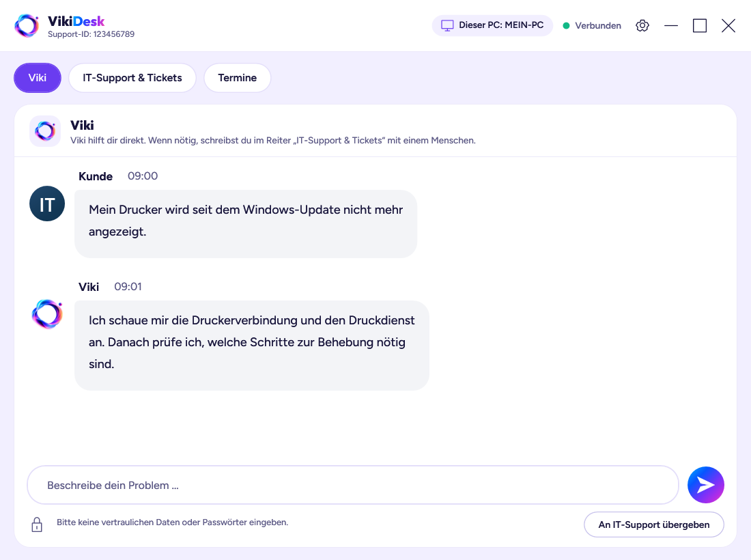
Task: Click An IT-Support übergeben button
Action: pos(654,524)
